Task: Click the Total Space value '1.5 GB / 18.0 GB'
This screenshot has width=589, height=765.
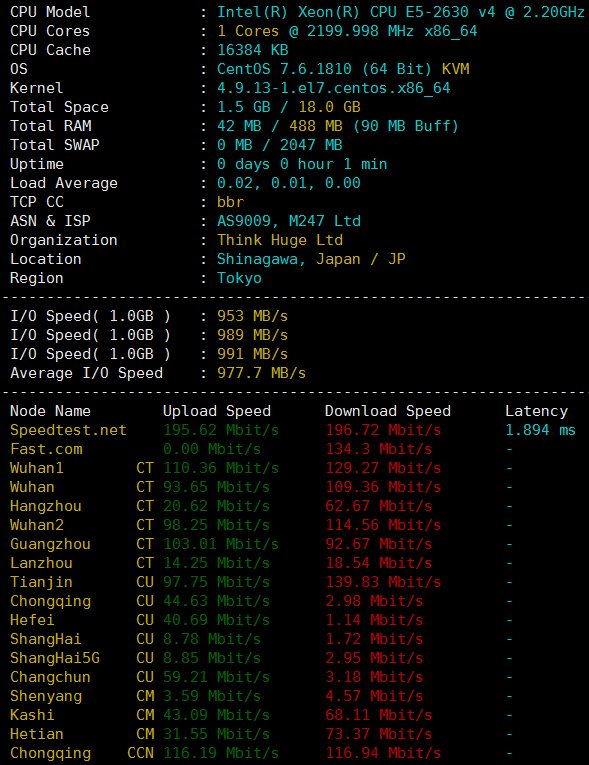Action: coord(289,107)
